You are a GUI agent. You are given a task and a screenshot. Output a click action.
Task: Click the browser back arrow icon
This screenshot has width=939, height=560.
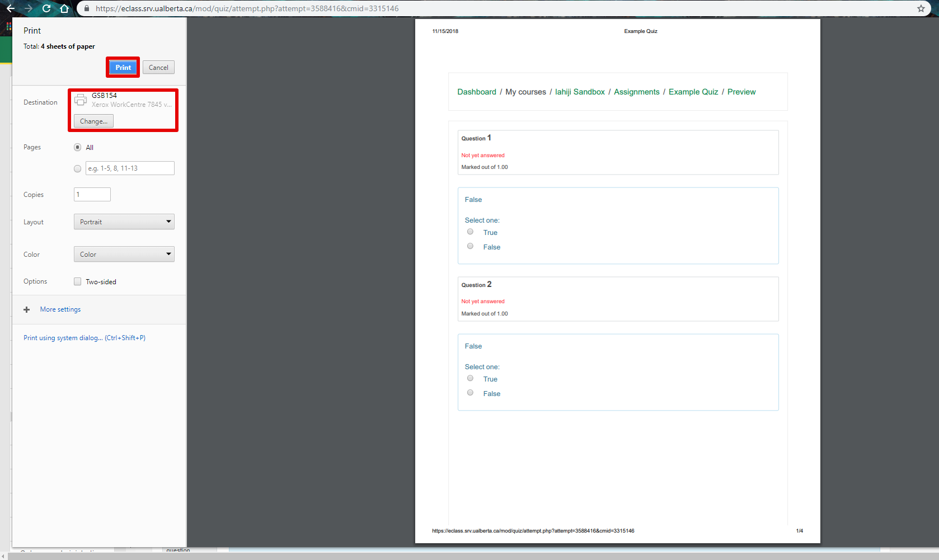(x=11, y=8)
